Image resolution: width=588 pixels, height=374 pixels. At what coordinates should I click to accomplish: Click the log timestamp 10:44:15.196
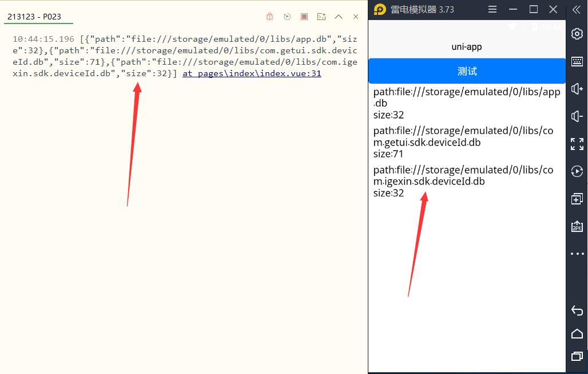coord(43,39)
